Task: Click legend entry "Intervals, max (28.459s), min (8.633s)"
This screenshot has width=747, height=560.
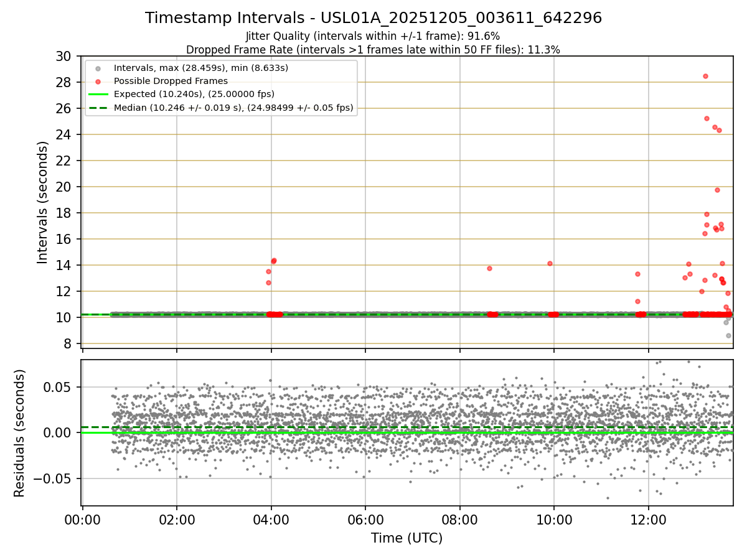Action: point(201,67)
